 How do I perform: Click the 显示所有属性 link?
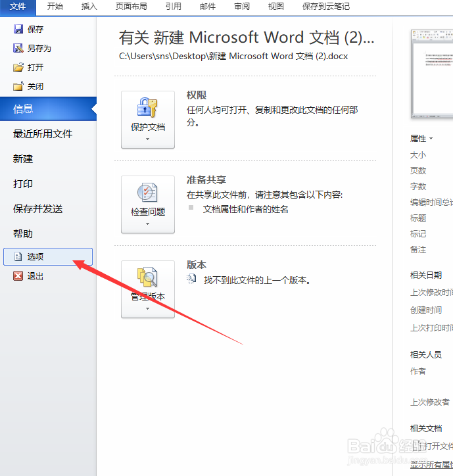(x=431, y=464)
